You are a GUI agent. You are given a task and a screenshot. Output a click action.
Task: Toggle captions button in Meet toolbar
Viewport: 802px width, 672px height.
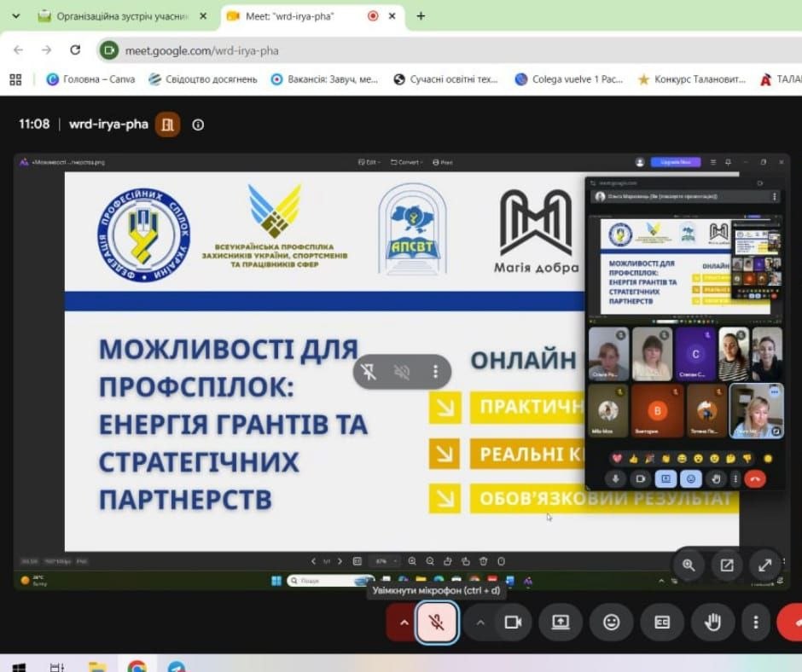click(662, 623)
